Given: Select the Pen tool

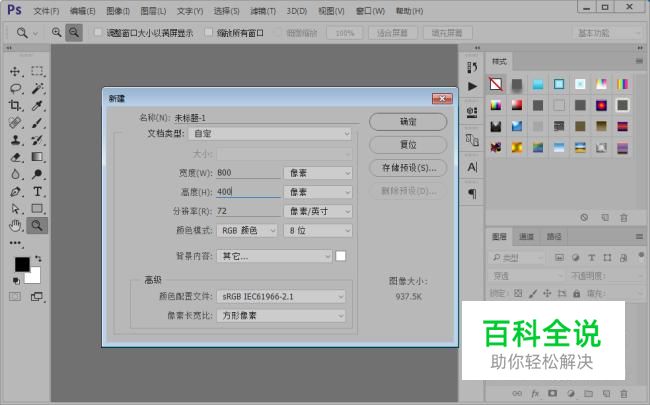Looking at the screenshot, I should [x=15, y=192].
